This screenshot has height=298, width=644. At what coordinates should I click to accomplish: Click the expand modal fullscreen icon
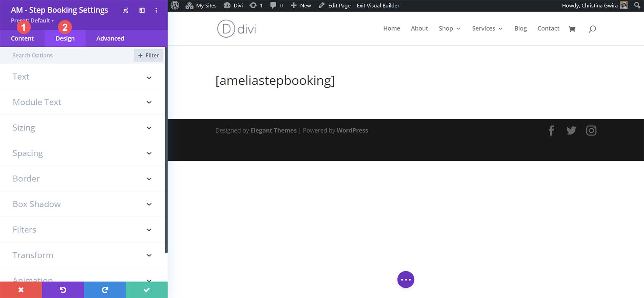pos(125,10)
